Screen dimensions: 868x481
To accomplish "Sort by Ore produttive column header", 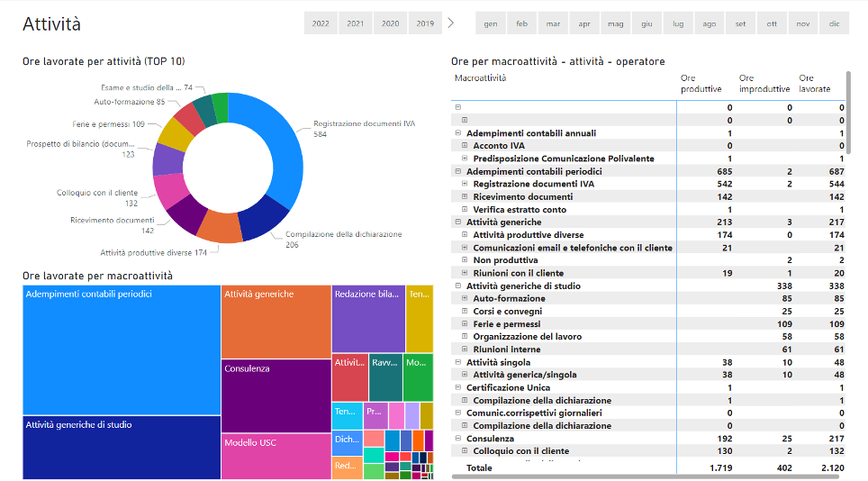I will [701, 83].
